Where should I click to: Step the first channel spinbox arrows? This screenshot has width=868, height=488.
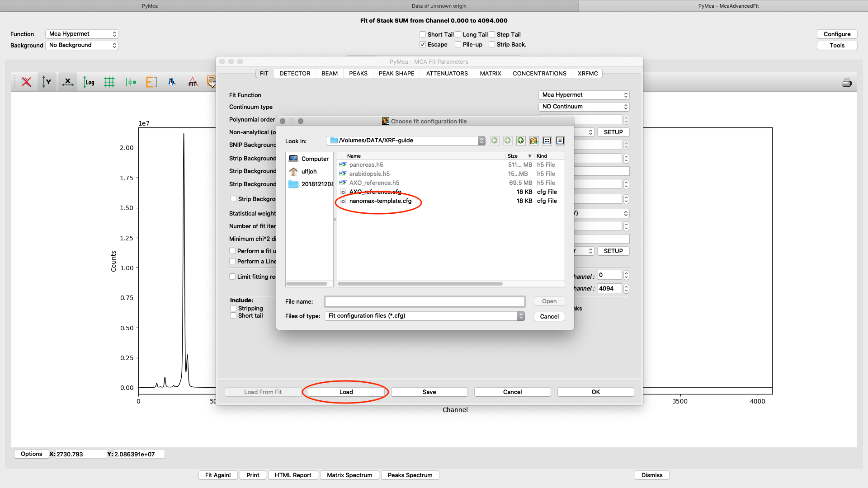tap(626, 275)
